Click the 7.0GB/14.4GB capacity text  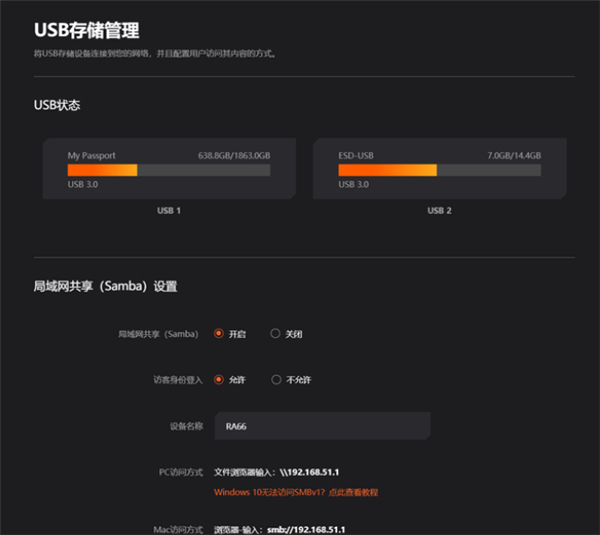pyautogui.click(x=514, y=156)
